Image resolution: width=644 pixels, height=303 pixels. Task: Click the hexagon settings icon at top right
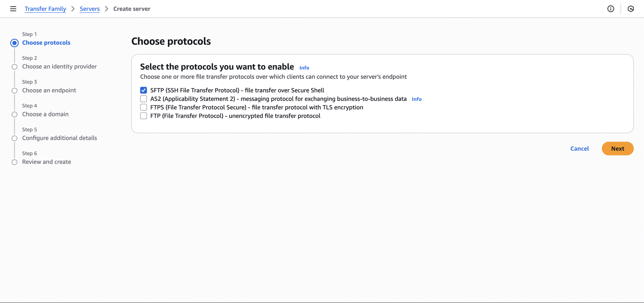pyautogui.click(x=630, y=9)
